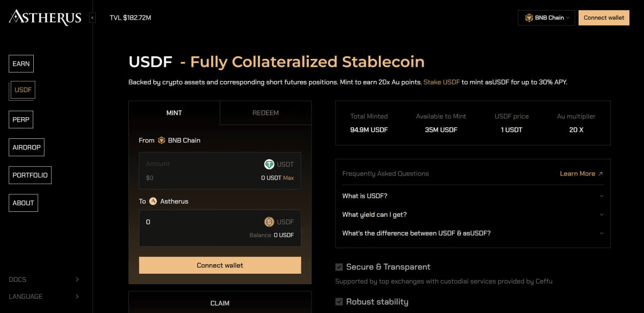Open the BNB Chain network dropdown
The height and width of the screenshot is (313, 644).
point(546,18)
